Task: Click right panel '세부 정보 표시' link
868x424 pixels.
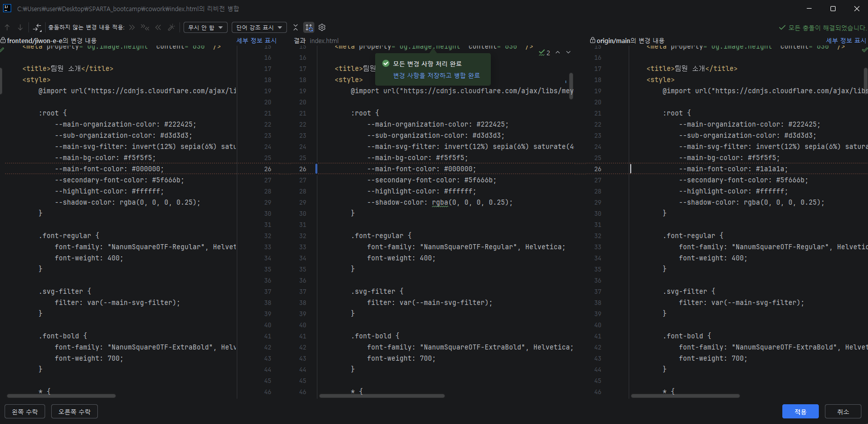Action: (x=846, y=41)
